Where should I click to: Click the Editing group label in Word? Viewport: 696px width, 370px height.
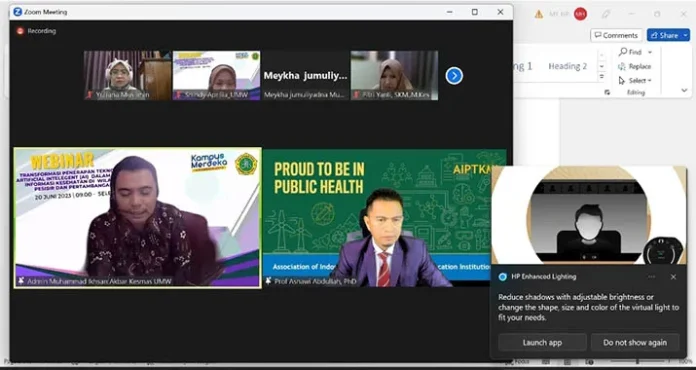pos(635,92)
